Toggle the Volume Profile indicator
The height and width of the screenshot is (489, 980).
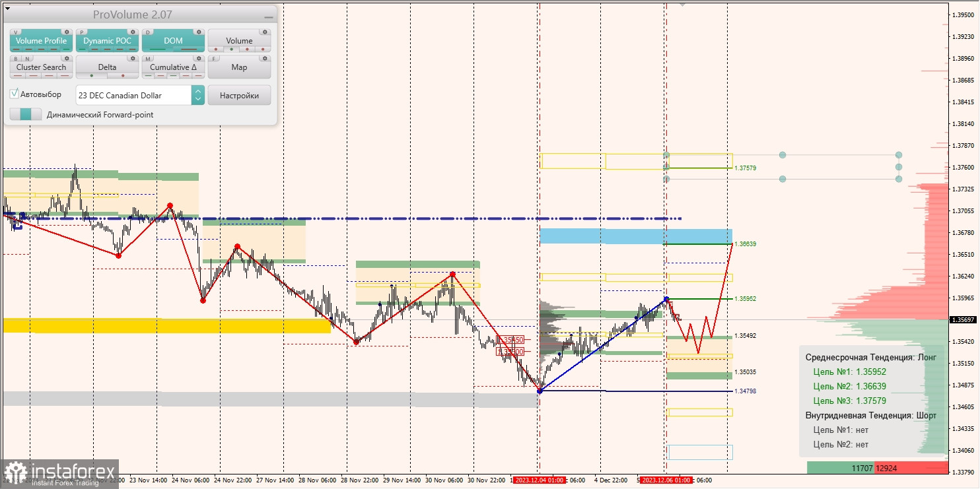click(41, 41)
